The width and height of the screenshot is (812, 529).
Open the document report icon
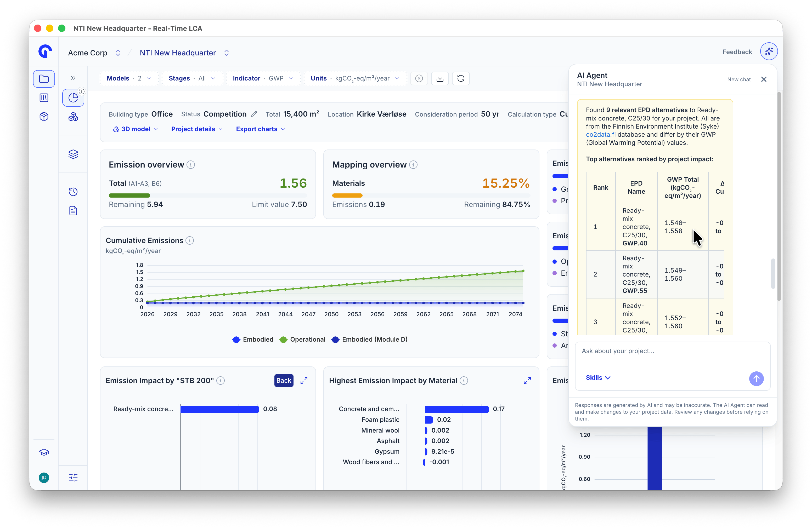(x=73, y=211)
